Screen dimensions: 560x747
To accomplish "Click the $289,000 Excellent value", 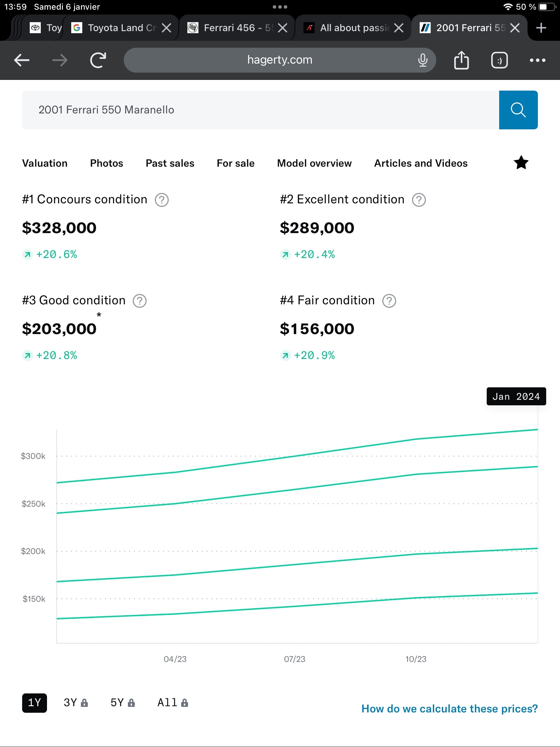I will (x=317, y=228).
